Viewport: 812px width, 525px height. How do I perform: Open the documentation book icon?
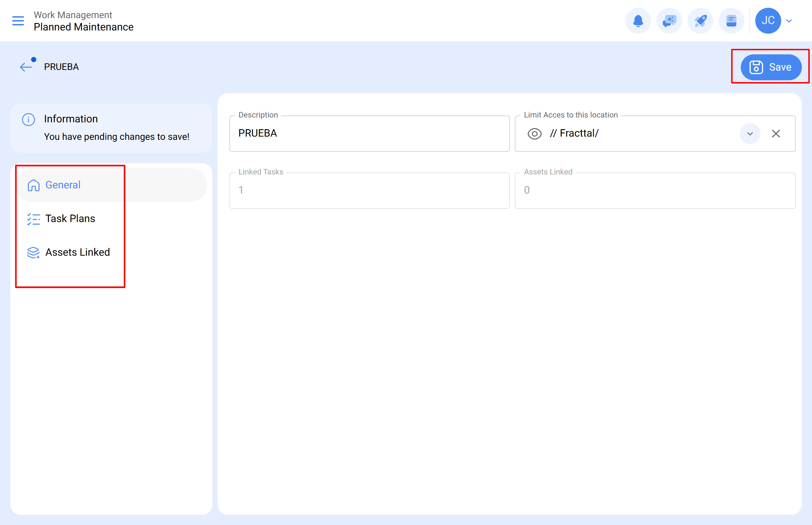click(x=731, y=20)
